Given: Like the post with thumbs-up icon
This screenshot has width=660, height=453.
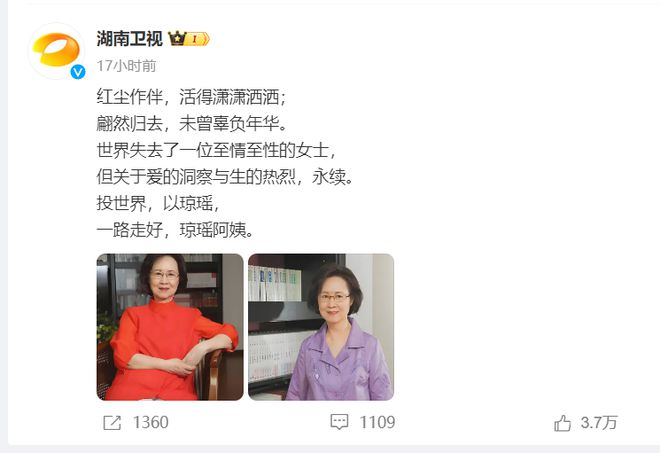Looking at the screenshot, I should (562, 423).
